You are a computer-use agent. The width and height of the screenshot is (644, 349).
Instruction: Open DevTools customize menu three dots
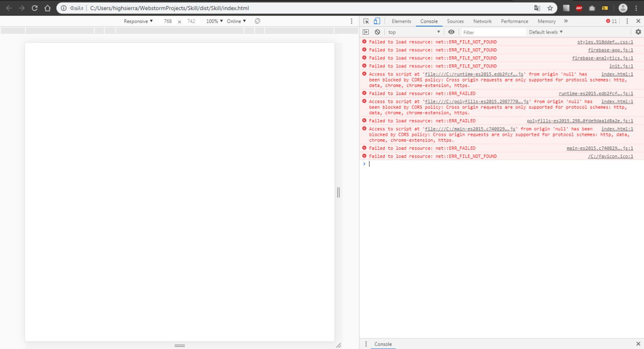627,21
